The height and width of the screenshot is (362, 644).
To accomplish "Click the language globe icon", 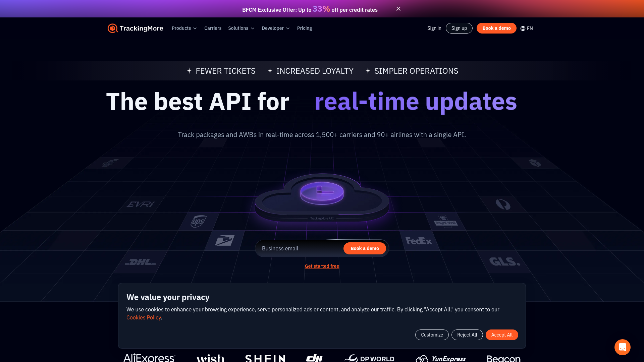I will point(522,28).
